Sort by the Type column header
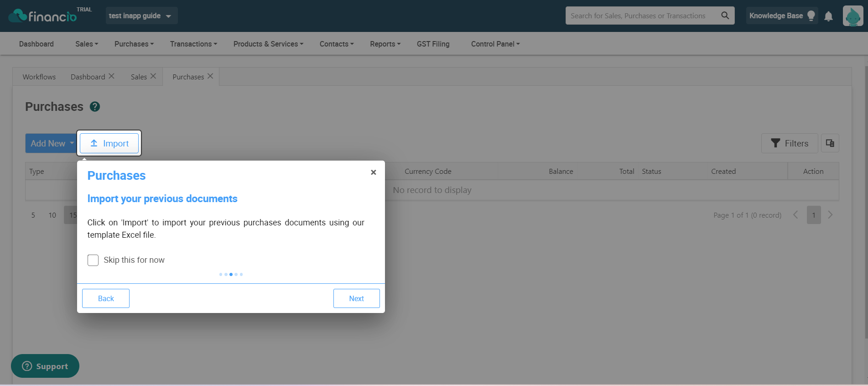 36,172
